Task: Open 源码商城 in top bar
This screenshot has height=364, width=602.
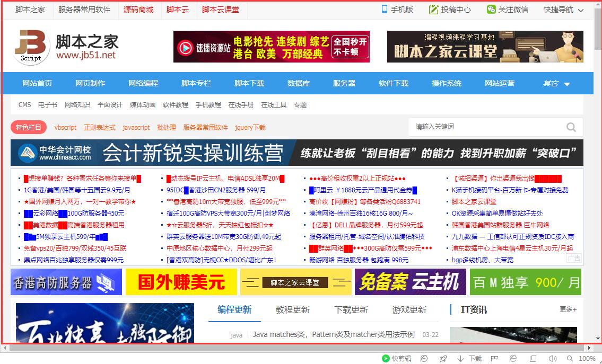Action: 138,10
